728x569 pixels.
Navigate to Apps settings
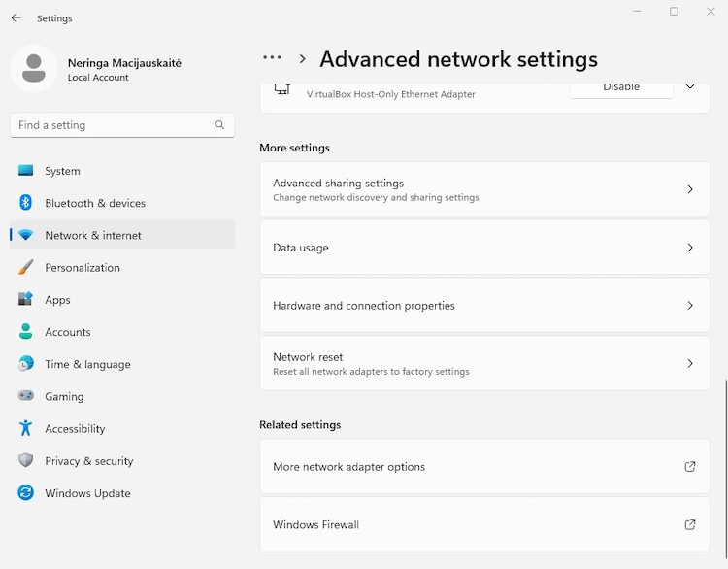[122, 300]
